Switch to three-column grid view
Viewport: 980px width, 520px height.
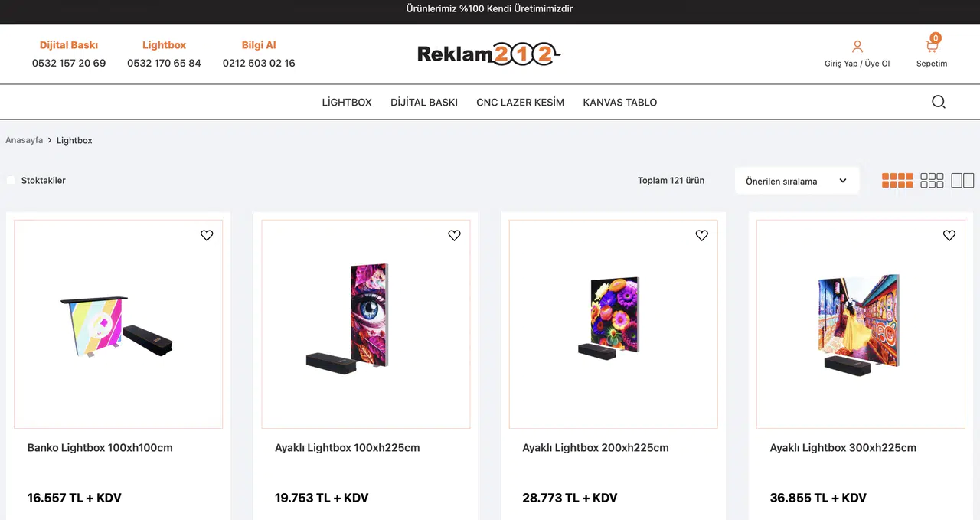(x=932, y=181)
